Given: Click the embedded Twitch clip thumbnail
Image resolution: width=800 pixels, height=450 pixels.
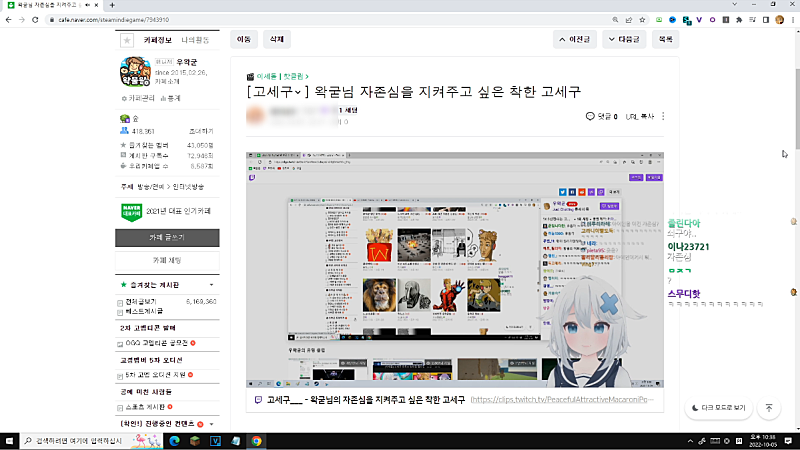Looking at the screenshot, I should pos(456,268).
